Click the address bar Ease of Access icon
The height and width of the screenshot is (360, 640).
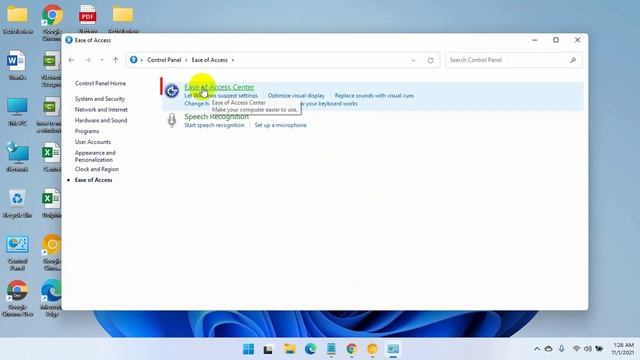(133, 60)
